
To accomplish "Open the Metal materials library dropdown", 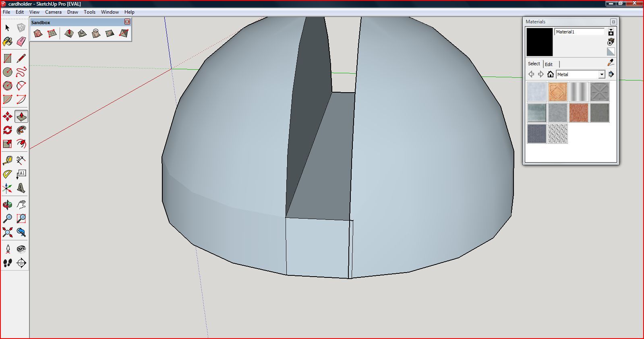I will coord(601,74).
